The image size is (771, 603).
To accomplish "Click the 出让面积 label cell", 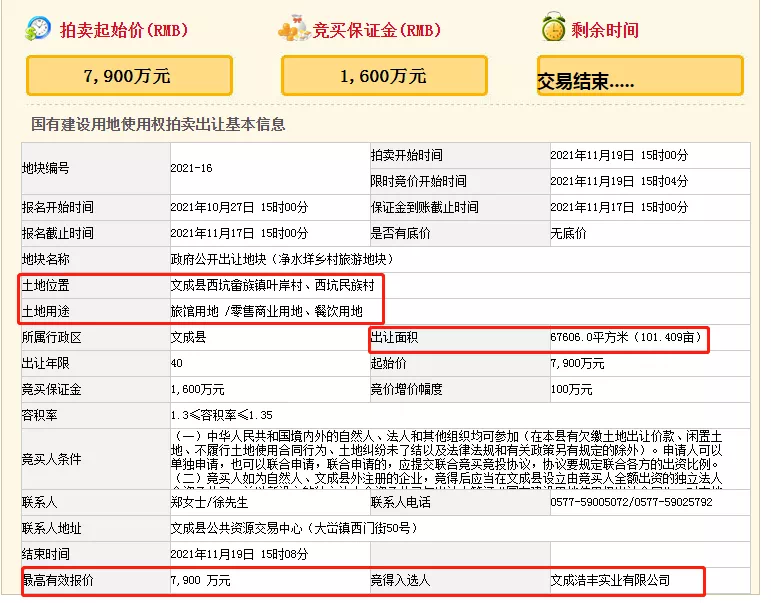I will point(460,337).
